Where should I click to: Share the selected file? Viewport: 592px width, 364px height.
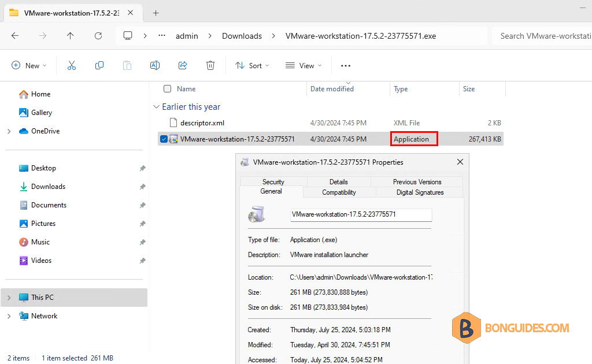183,66
